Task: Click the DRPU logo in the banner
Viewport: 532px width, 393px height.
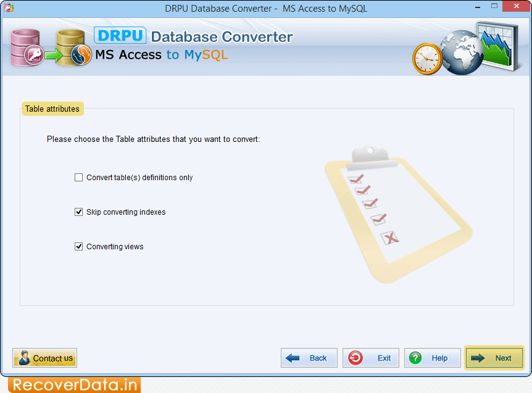Action: (x=120, y=36)
